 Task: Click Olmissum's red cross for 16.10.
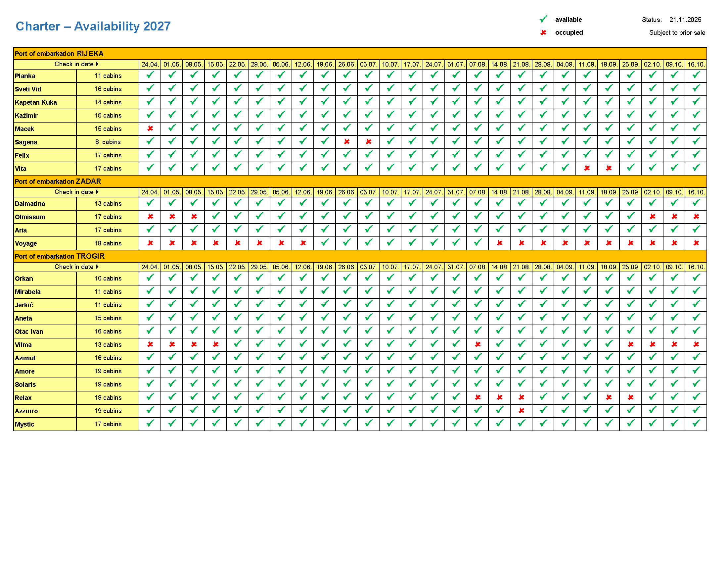[696, 217]
